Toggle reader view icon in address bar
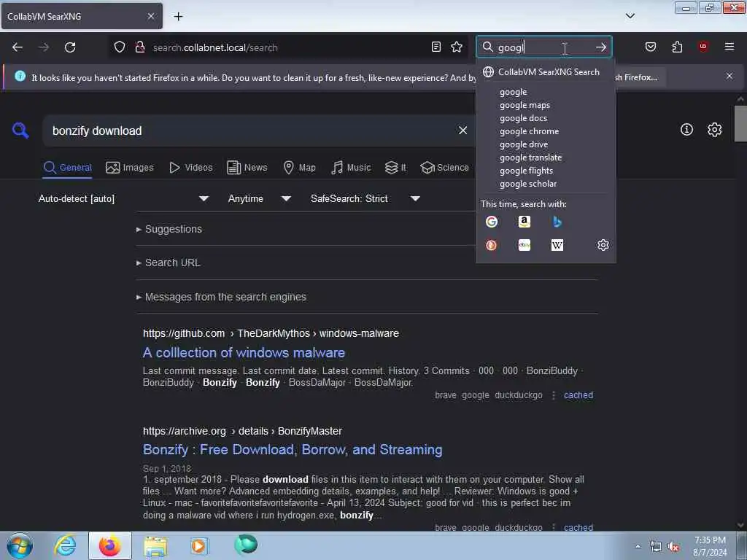The image size is (747, 560). (x=436, y=47)
